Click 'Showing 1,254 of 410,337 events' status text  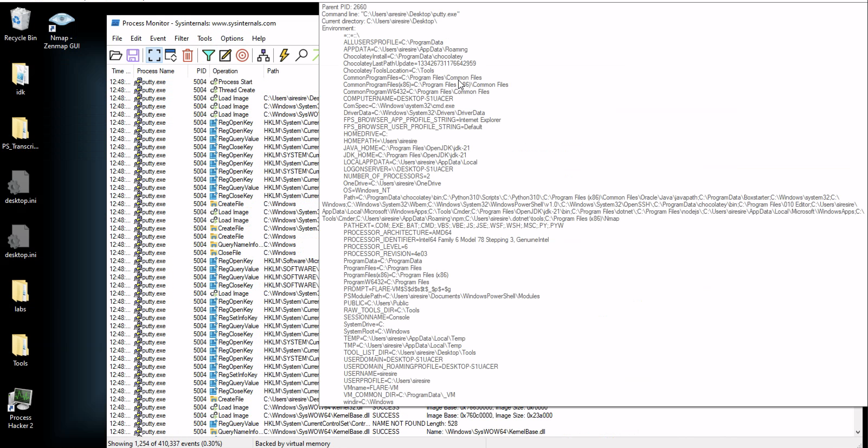(165, 444)
